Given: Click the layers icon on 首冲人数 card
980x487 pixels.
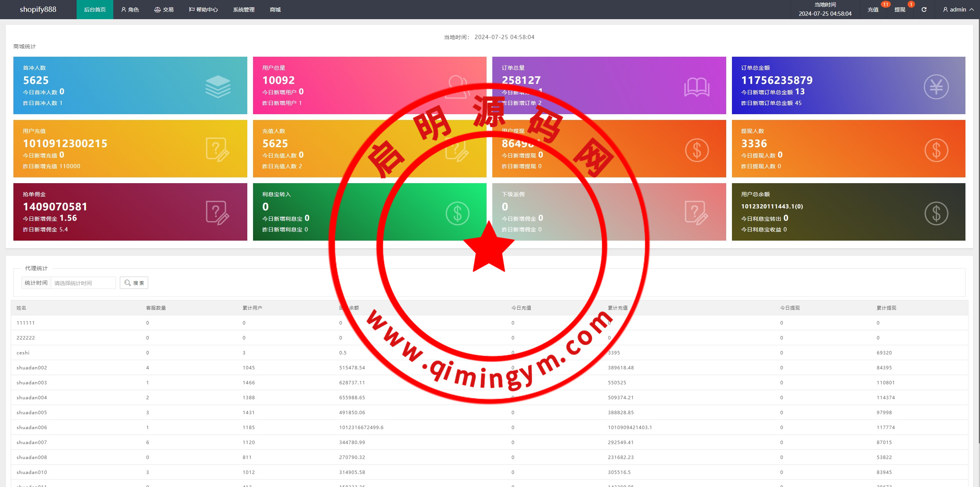Looking at the screenshot, I should point(218,87).
